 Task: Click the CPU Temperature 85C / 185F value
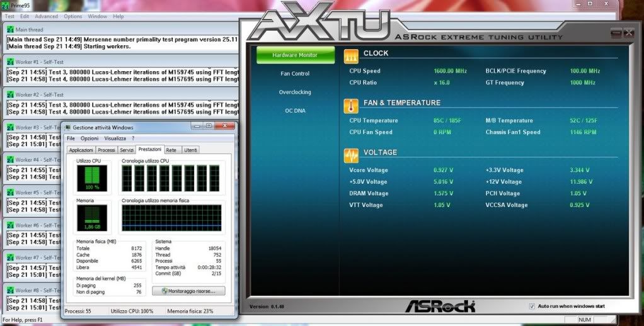pos(447,121)
